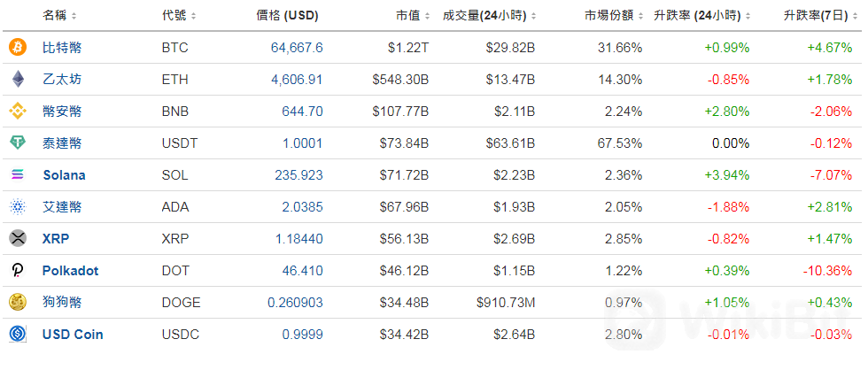The width and height of the screenshot is (868, 370).
Task: Select the DOGE symbol cell
Action: coord(181,303)
